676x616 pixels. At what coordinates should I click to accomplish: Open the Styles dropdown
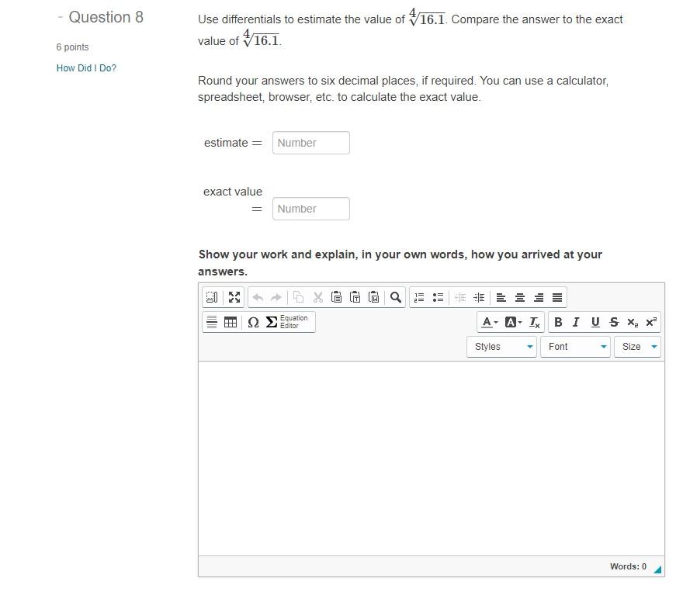(501, 347)
